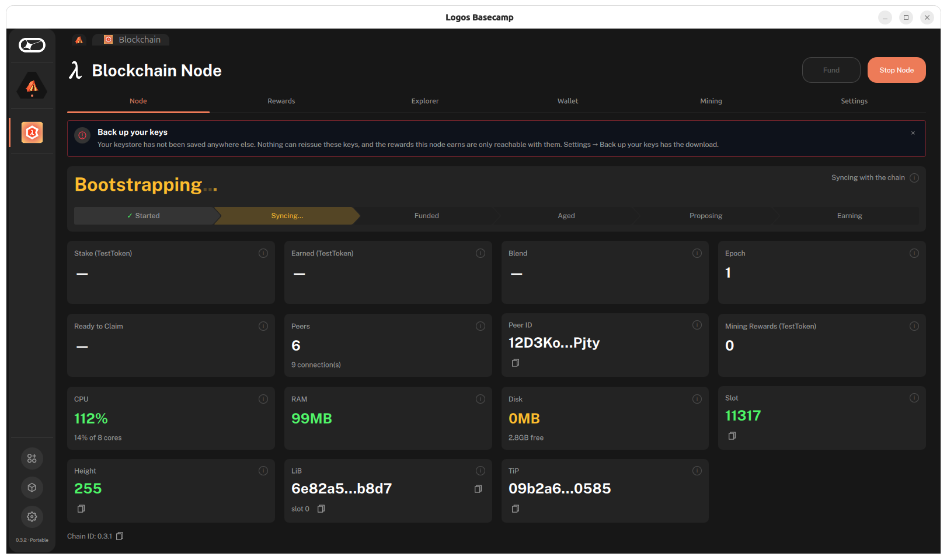
Task: Show info for the TiP card
Action: click(x=697, y=471)
